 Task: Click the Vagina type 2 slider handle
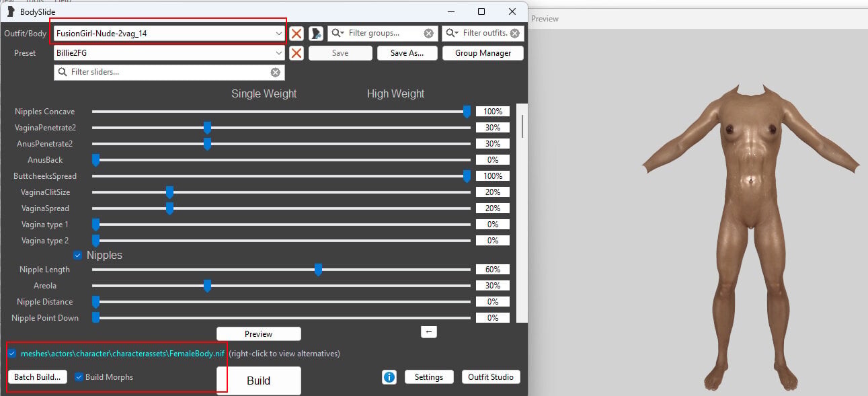[95, 241]
